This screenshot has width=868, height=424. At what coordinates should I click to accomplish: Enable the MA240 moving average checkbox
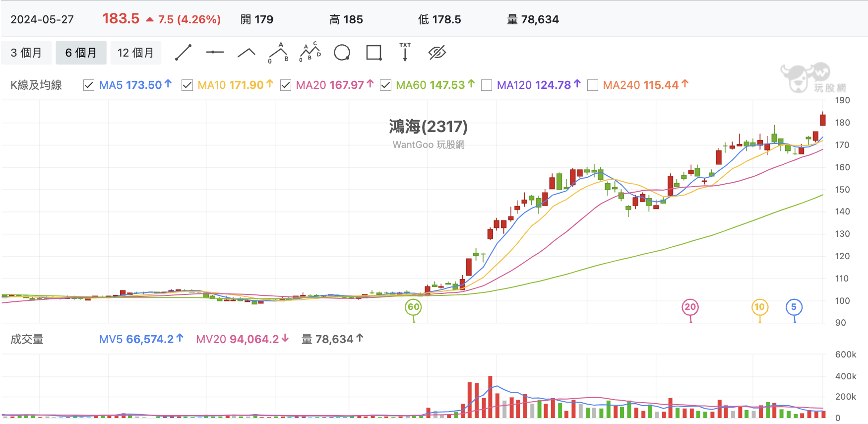pyautogui.click(x=592, y=85)
